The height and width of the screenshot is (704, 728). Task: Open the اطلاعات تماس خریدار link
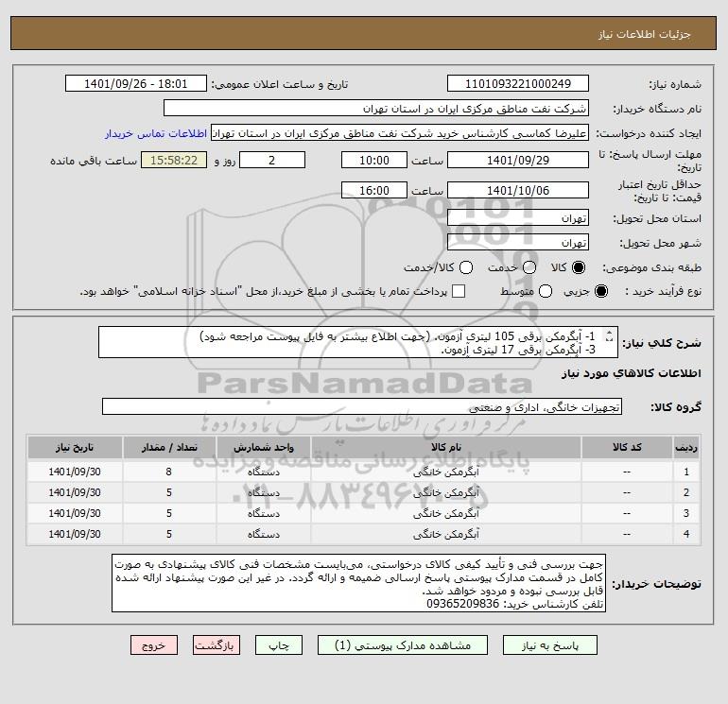tap(156, 133)
